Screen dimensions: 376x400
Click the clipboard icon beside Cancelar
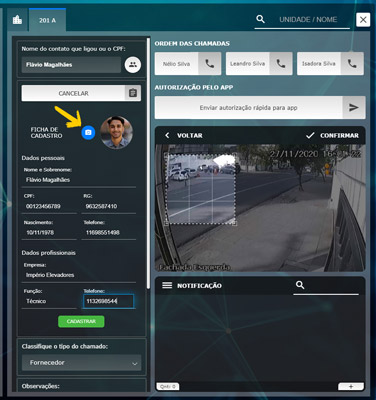pyautogui.click(x=133, y=93)
